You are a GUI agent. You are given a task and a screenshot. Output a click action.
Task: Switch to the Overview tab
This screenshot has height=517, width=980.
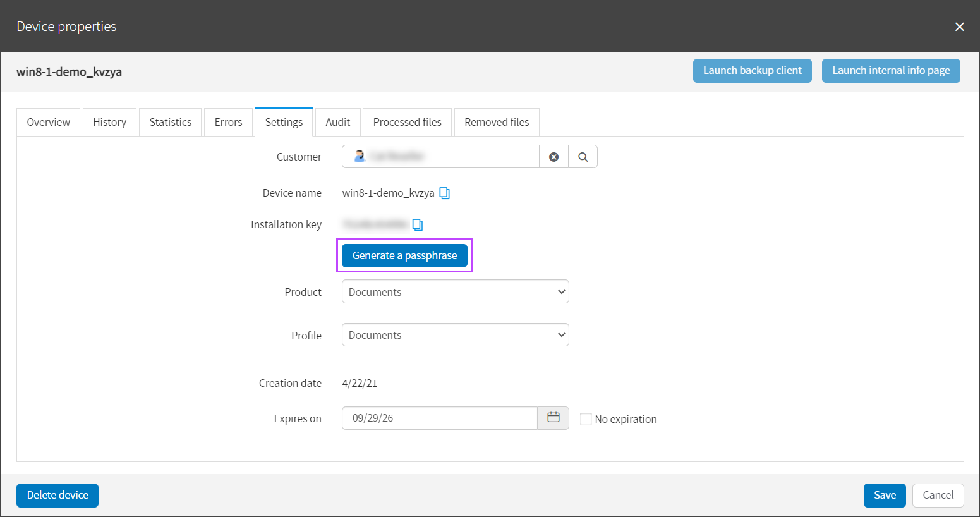coord(49,122)
